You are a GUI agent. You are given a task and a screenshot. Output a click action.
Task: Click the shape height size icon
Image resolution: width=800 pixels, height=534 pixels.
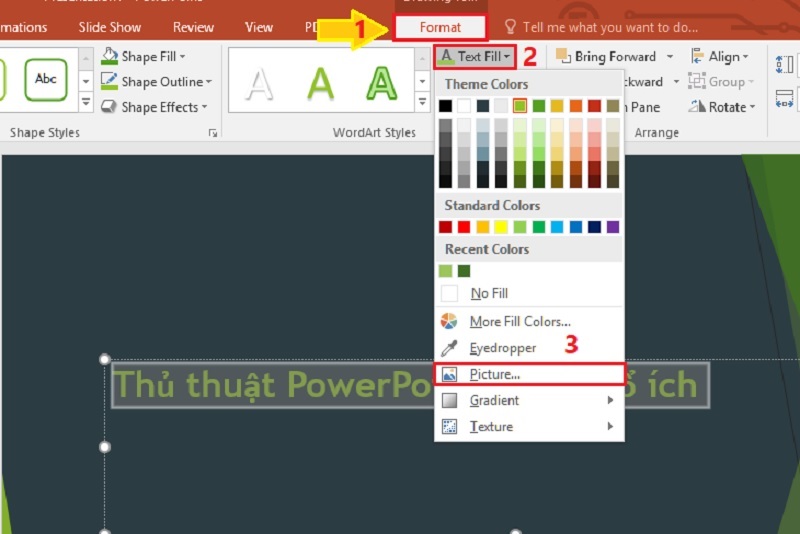784,65
